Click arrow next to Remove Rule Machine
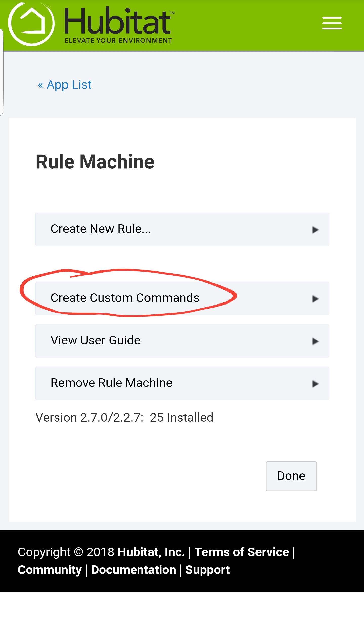The image size is (364, 630). (315, 384)
